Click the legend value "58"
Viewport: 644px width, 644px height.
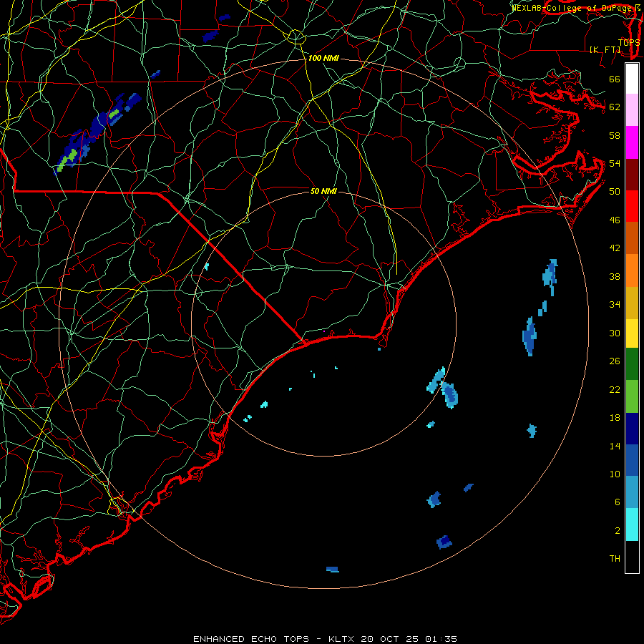click(x=615, y=135)
